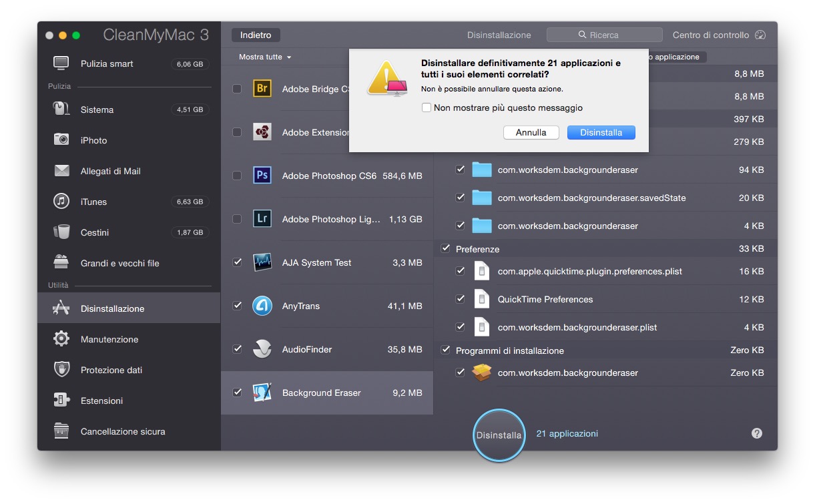Select Estensioni in sidebar
The height and width of the screenshot is (504, 815).
click(129, 401)
